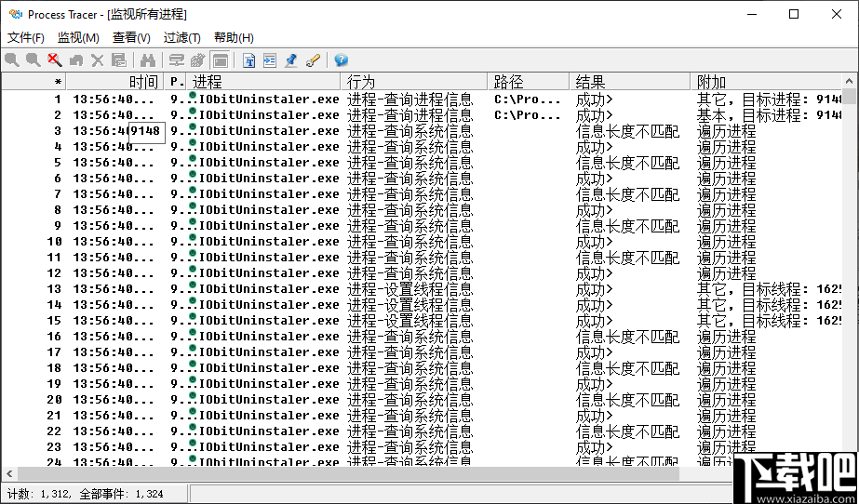Click 信息长度不匹配 in row 11
This screenshot has width=859, height=504.
pos(627,258)
